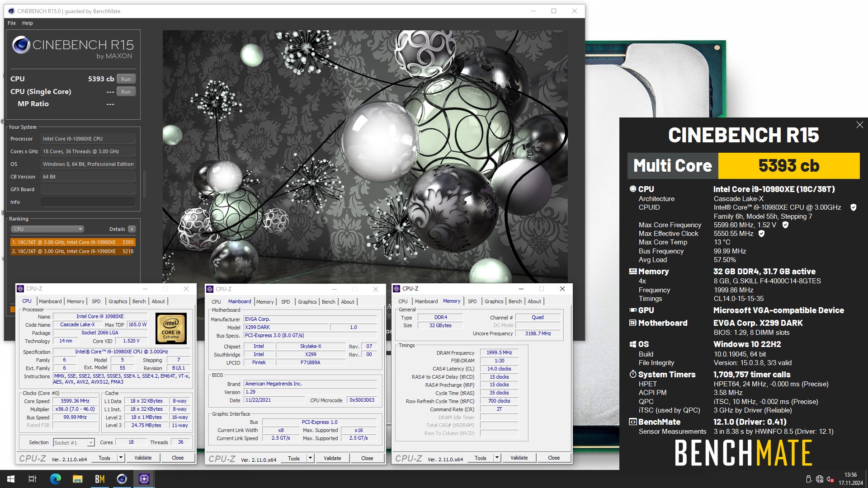Click Validate in left CPU-Z window
Screen dimensions: 868x488
143,458
